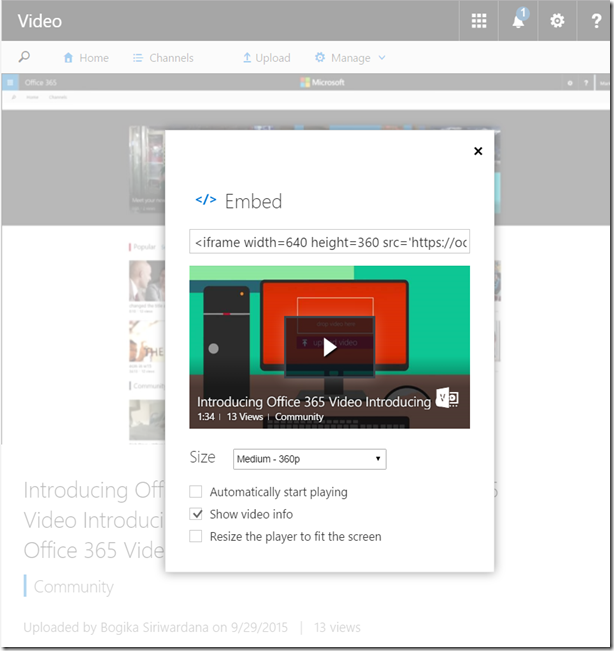Go to Home in navigation bar
Screen dimensions: 614x651
(x=86, y=58)
